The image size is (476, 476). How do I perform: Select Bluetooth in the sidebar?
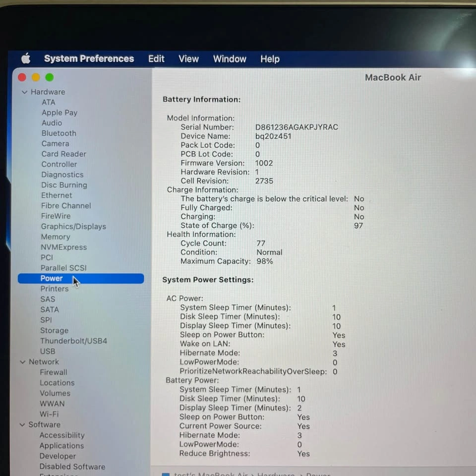click(59, 133)
